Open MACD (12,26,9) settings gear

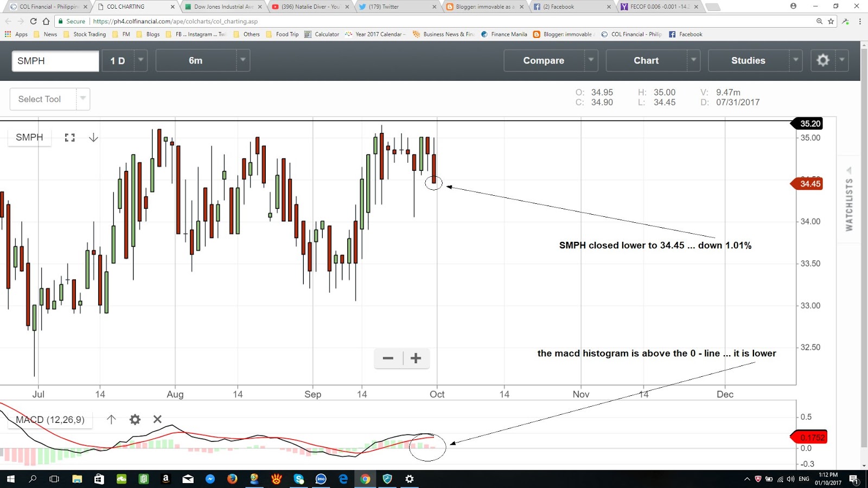135,419
